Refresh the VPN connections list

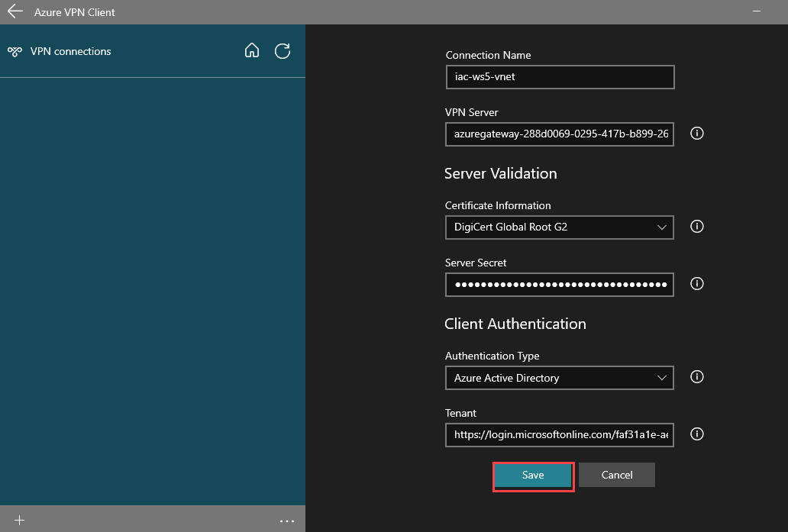pyautogui.click(x=283, y=50)
